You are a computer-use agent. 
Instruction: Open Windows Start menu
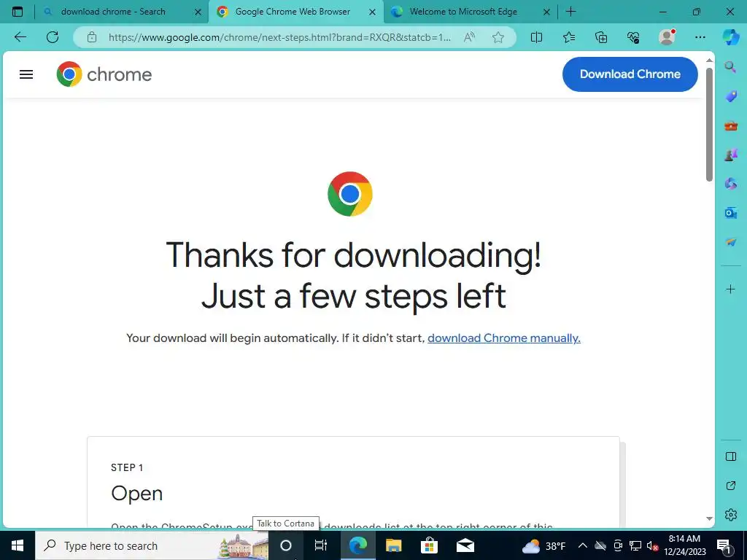click(x=18, y=545)
